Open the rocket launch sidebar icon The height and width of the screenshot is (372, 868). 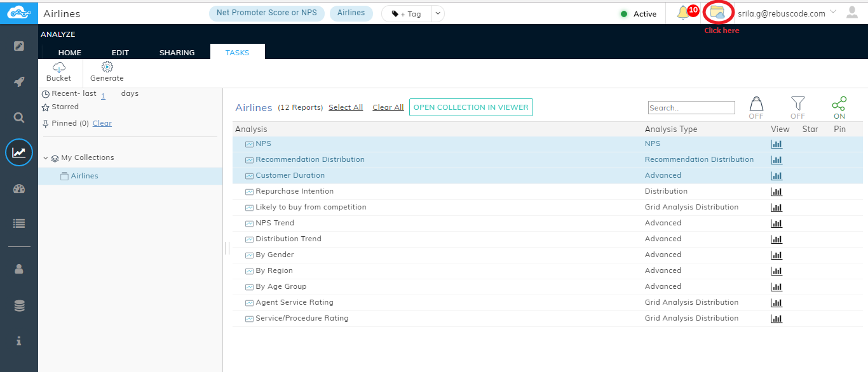click(19, 82)
